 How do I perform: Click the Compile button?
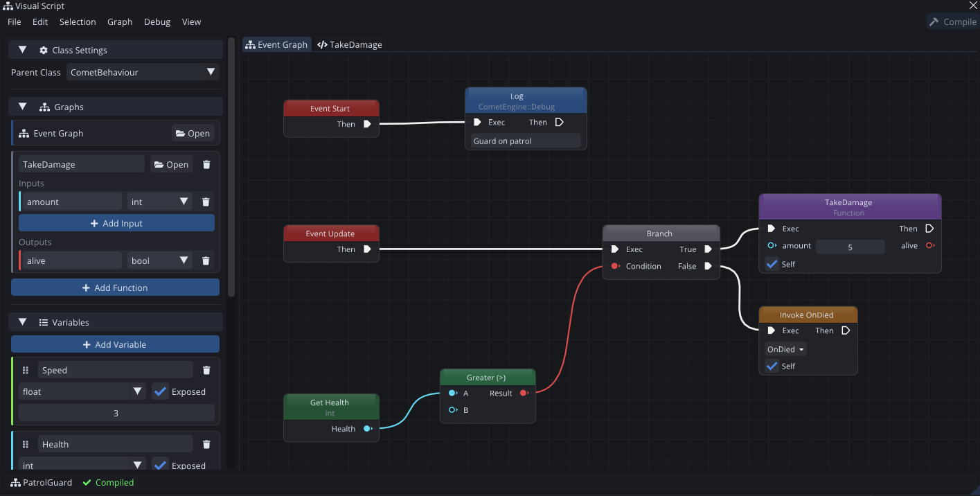tap(952, 21)
